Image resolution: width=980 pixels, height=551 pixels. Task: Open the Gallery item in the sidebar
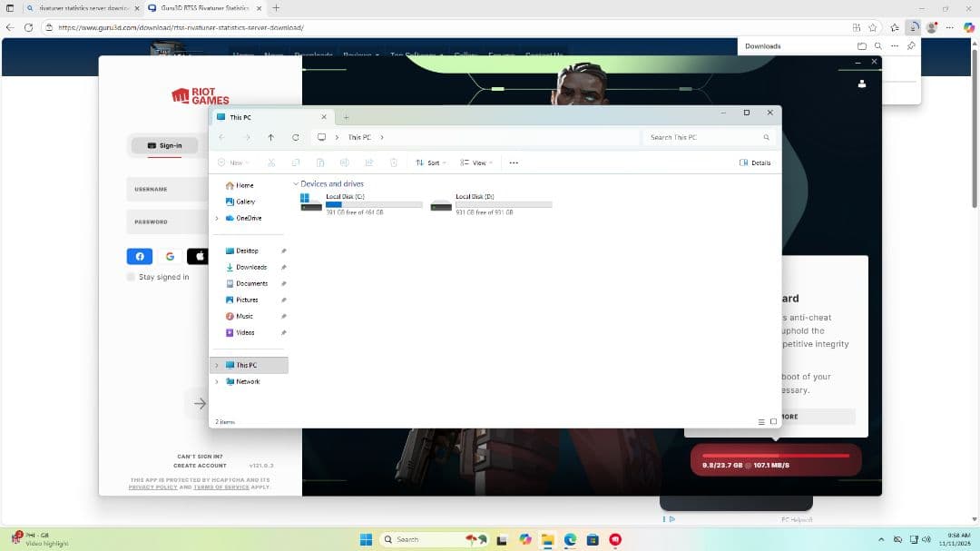(x=245, y=202)
